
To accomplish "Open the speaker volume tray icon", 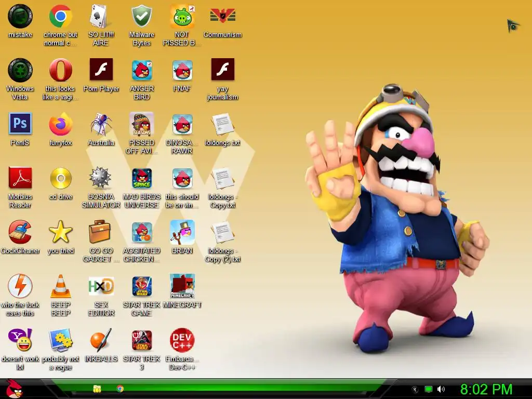I will coord(441,389).
